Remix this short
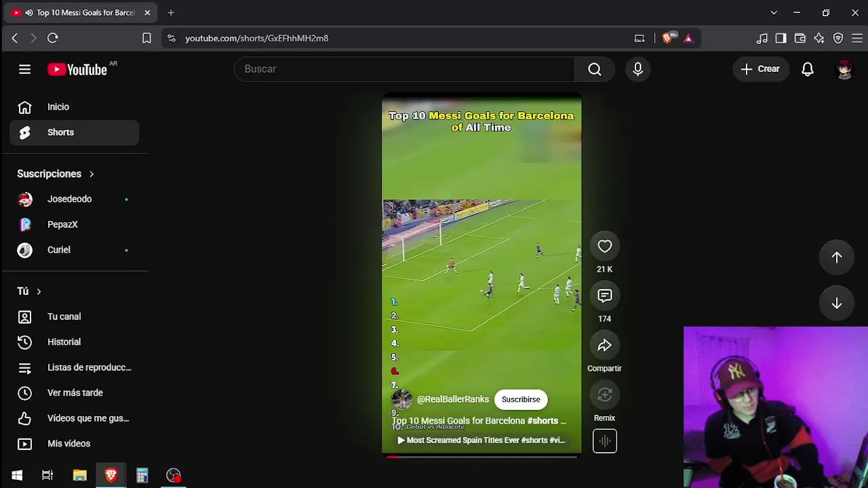This screenshot has width=868, height=488. (604, 395)
